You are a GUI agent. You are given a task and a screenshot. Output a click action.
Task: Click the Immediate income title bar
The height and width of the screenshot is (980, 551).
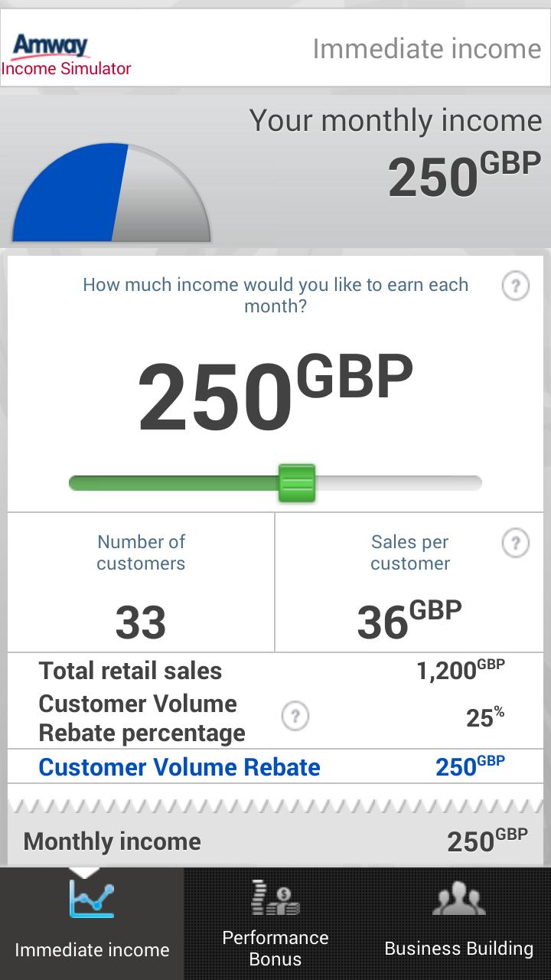coord(426,48)
